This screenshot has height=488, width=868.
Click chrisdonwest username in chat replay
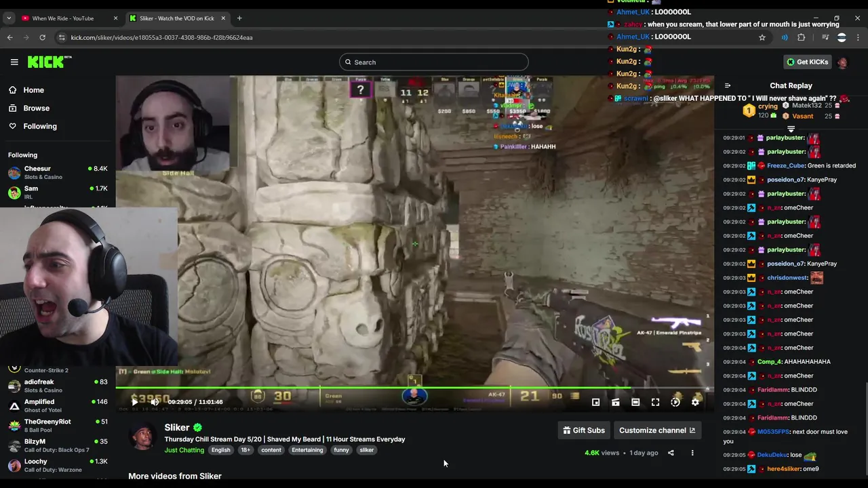pyautogui.click(x=787, y=278)
